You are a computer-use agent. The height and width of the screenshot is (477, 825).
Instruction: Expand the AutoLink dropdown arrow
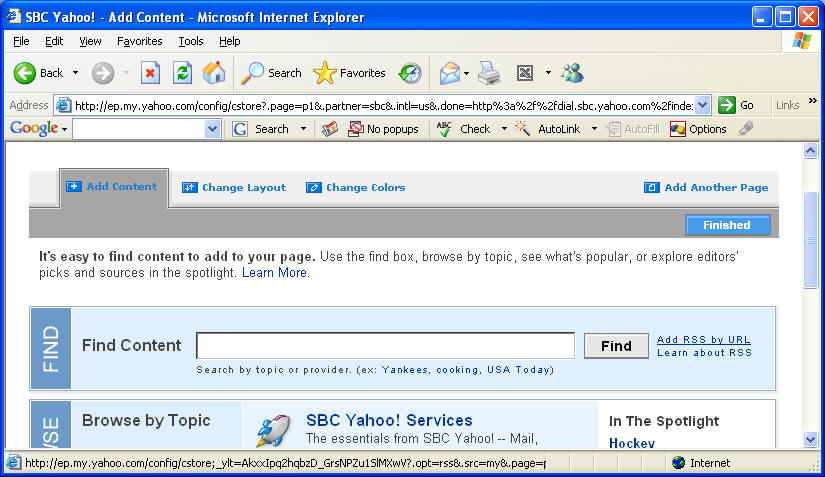594,129
